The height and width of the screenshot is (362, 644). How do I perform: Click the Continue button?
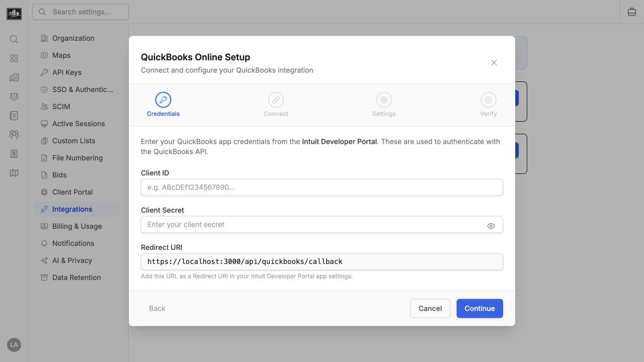click(x=479, y=308)
